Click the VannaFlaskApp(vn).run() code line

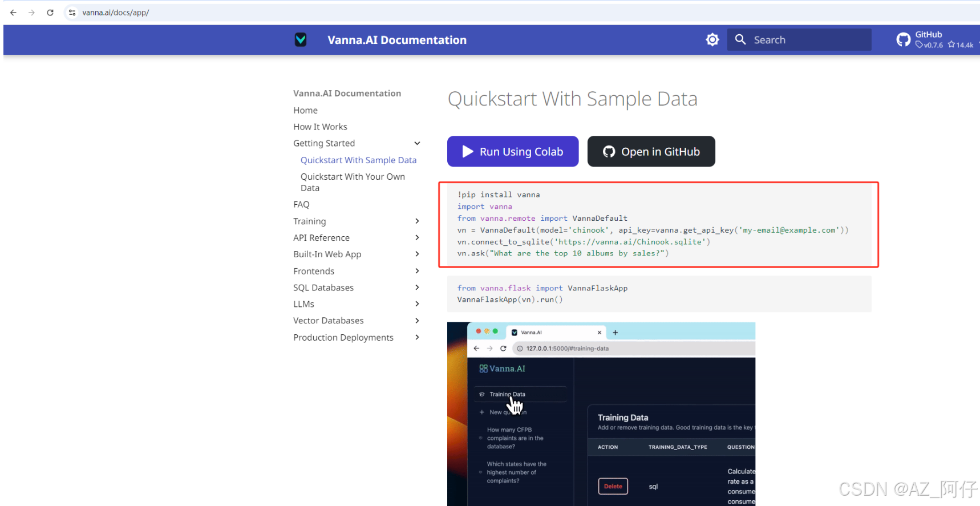(510, 299)
